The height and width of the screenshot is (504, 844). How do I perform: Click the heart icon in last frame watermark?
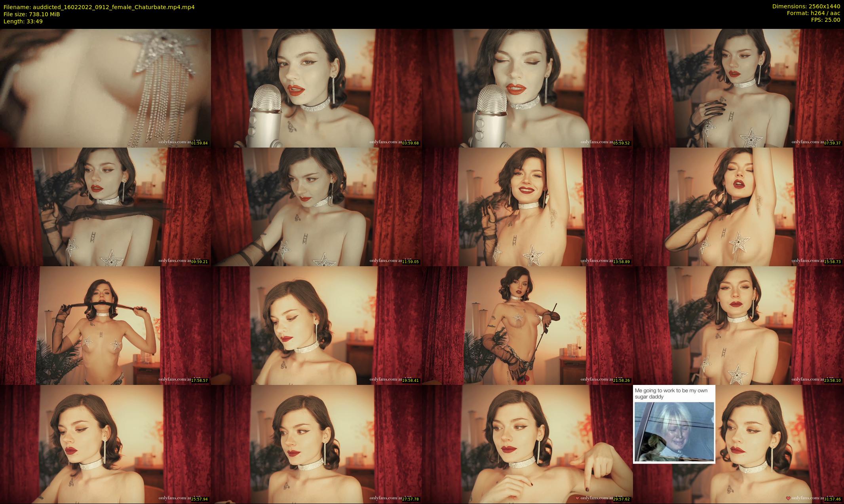point(788,498)
